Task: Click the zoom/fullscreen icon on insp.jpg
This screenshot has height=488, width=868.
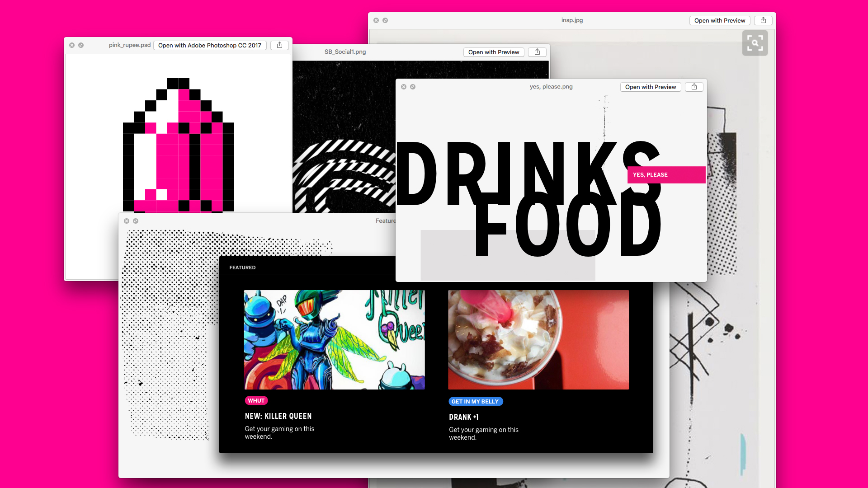Action: (755, 43)
